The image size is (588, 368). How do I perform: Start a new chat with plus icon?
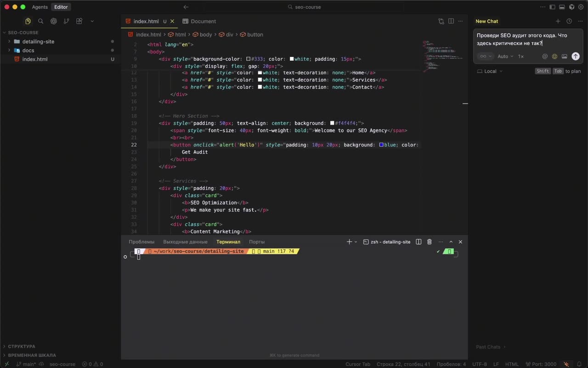pos(558,21)
